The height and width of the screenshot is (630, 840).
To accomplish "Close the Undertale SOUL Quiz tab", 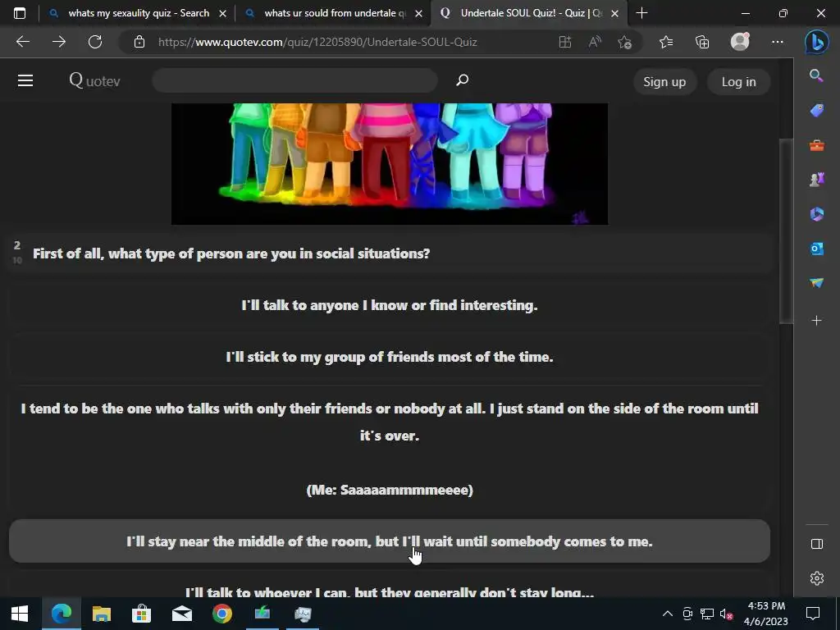I will 615,13.
